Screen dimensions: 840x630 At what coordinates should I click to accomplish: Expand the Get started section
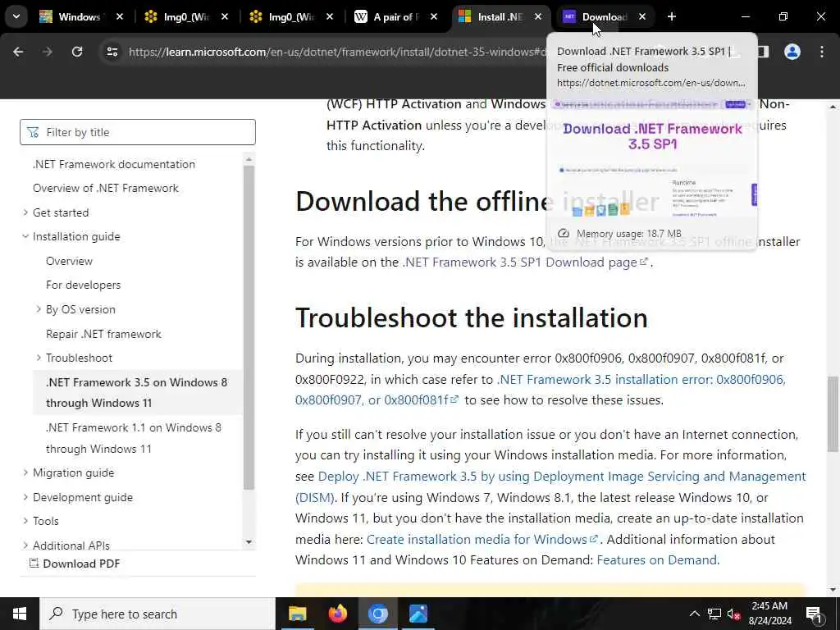coord(25,212)
